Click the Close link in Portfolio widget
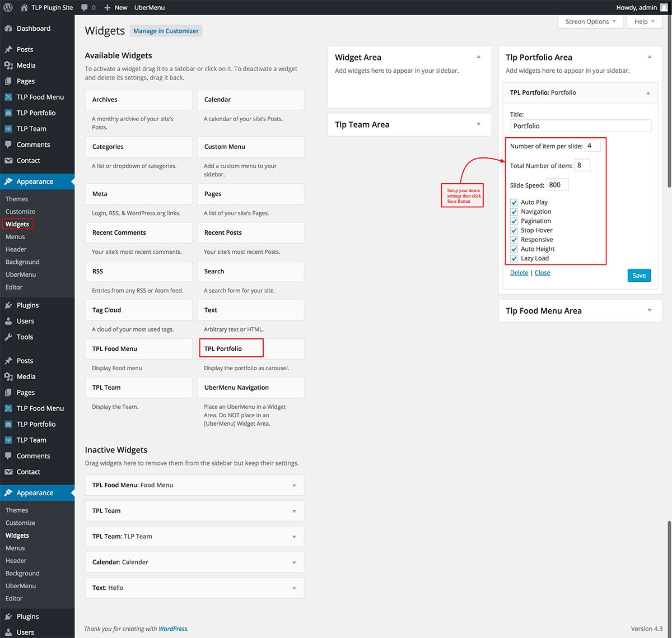Image resolution: width=672 pixels, height=638 pixels. [x=543, y=273]
